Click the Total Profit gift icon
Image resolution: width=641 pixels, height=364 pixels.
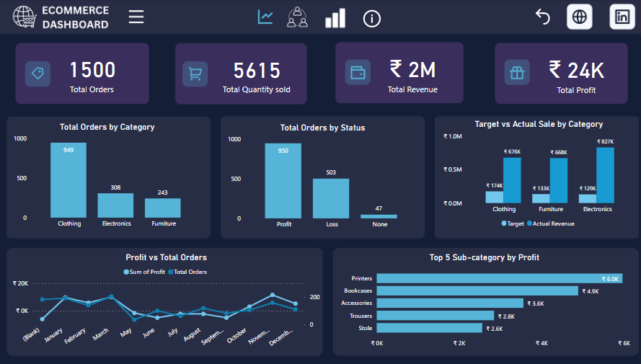(x=518, y=72)
